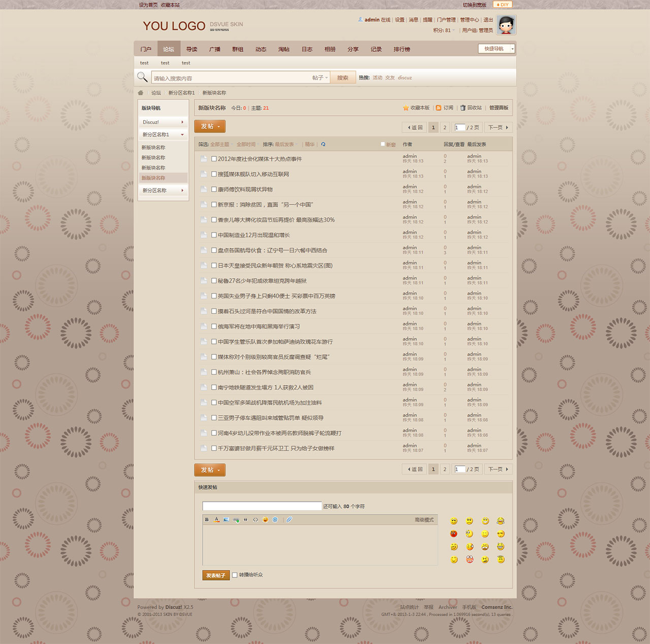
Task: Expand the 新分区名称 sidebar section
Action: click(x=163, y=190)
